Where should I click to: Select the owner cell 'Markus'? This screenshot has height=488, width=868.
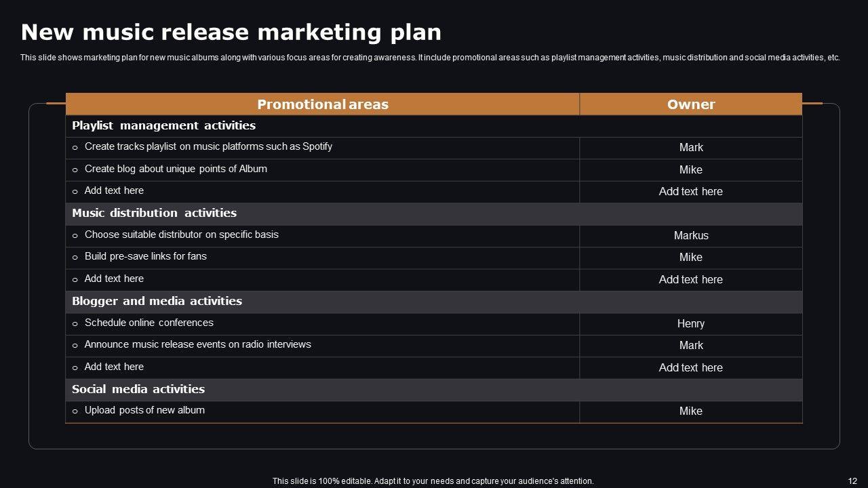(691, 236)
